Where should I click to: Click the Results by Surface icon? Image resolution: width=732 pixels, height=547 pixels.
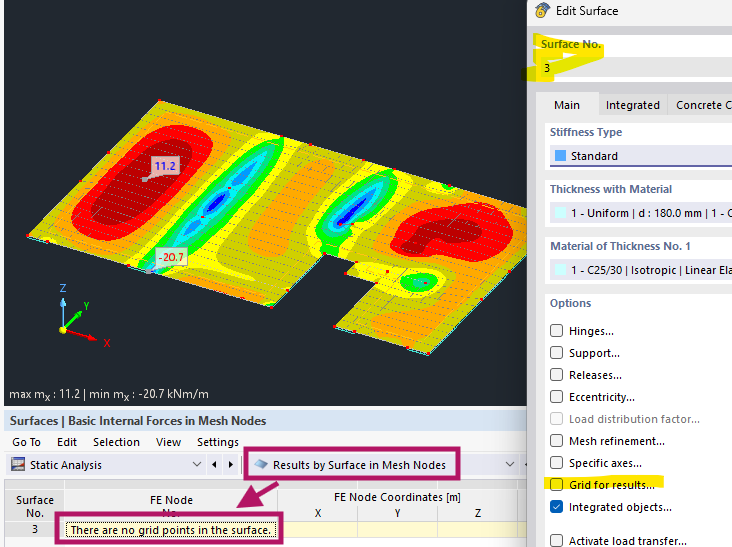(x=262, y=465)
